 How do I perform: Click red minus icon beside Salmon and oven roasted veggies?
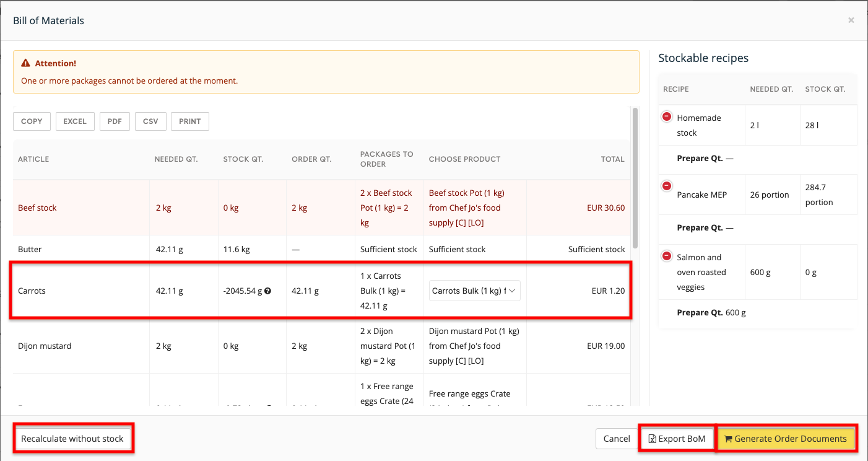[667, 256]
